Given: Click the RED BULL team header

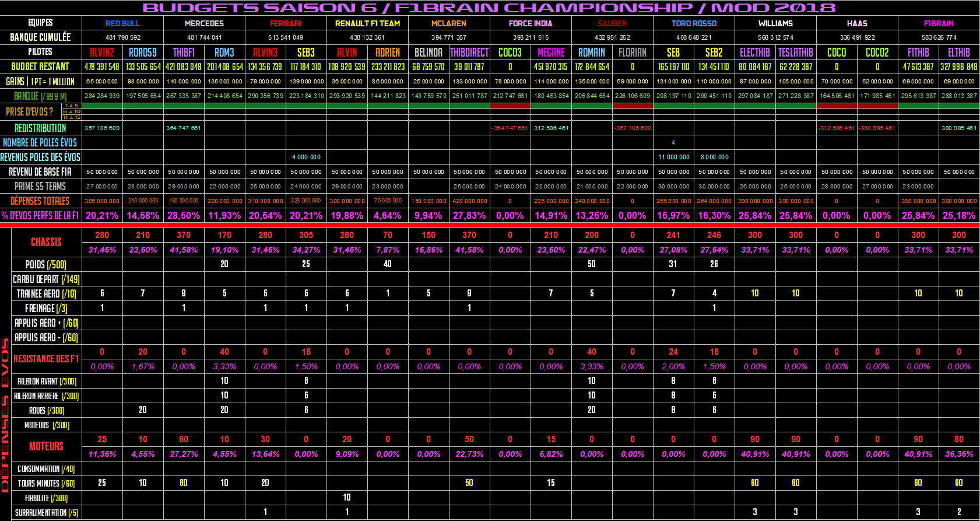Looking at the screenshot, I should tap(122, 23).
